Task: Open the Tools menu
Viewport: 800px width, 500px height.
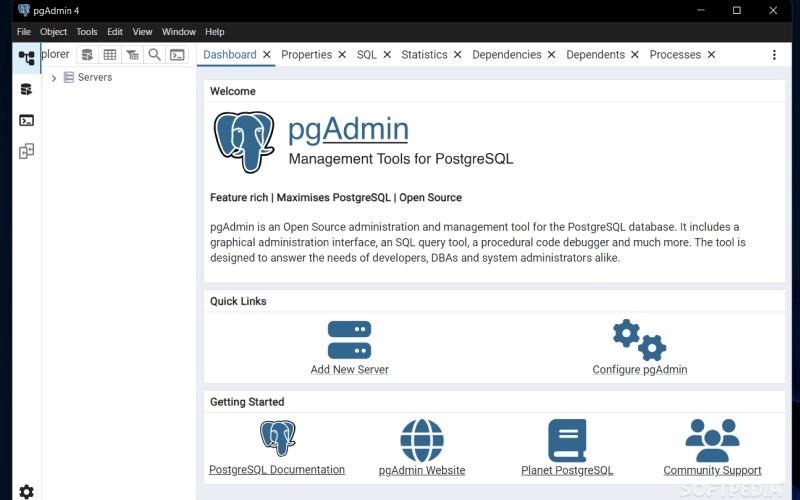Action: tap(87, 32)
